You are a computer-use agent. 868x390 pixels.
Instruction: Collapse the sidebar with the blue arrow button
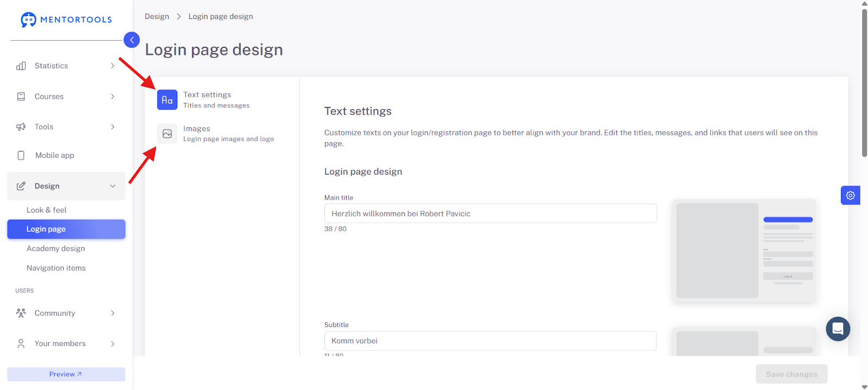(x=132, y=40)
